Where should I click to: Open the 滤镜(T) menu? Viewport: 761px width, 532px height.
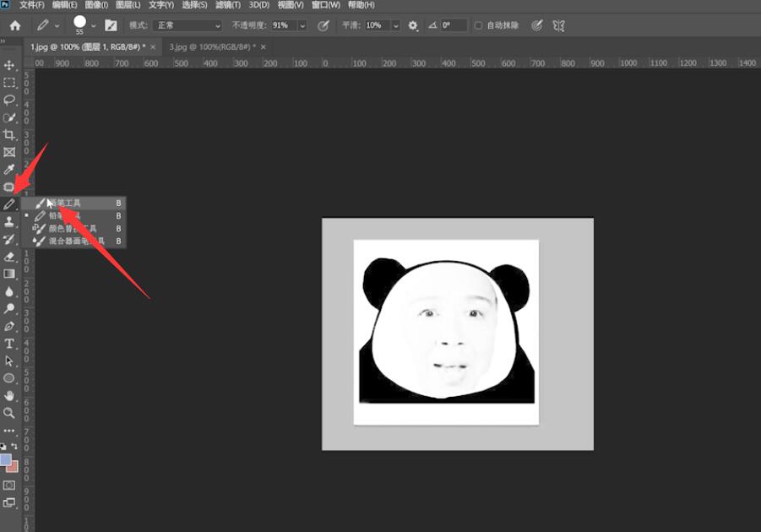[x=227, y=5]
